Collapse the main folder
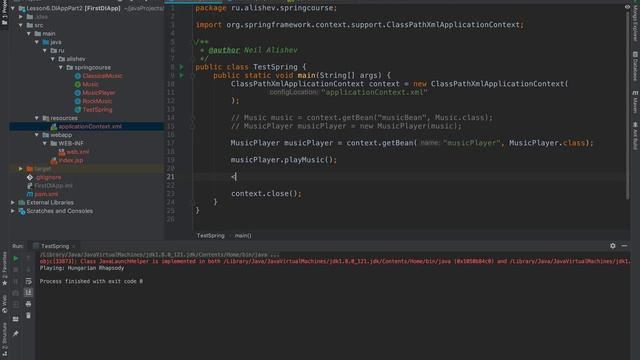 [x=29, y=33]
